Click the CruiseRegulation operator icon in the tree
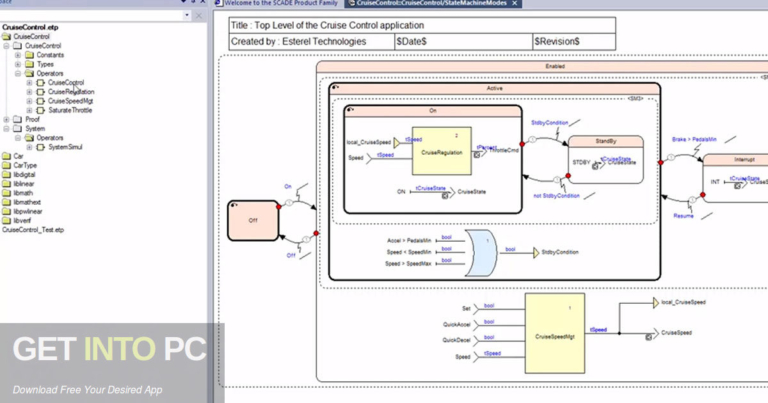Viewport: 768px width, 403px height. 41,92
